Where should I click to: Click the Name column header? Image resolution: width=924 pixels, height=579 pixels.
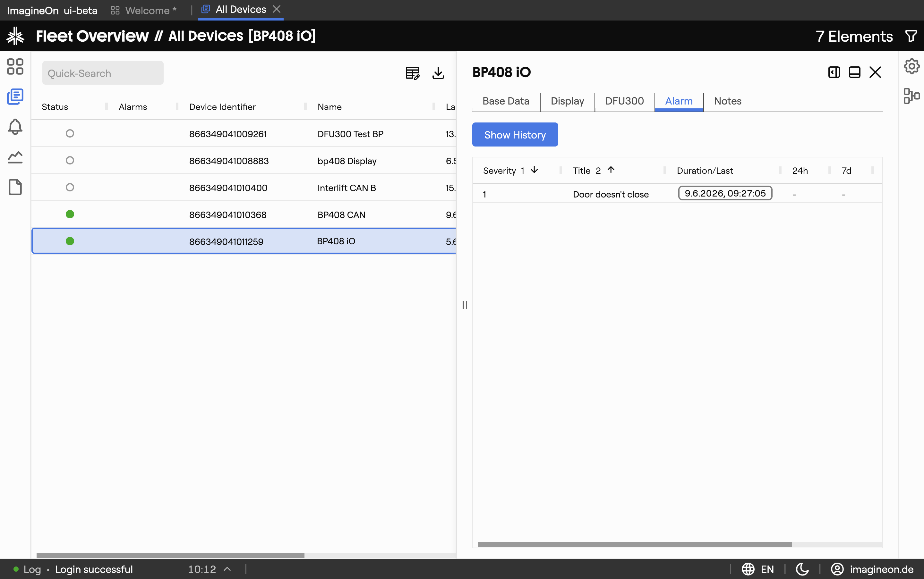[329, 107]
